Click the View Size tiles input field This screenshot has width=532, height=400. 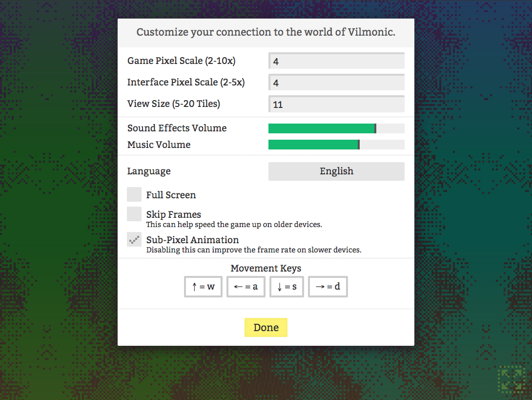pos(336,104)
